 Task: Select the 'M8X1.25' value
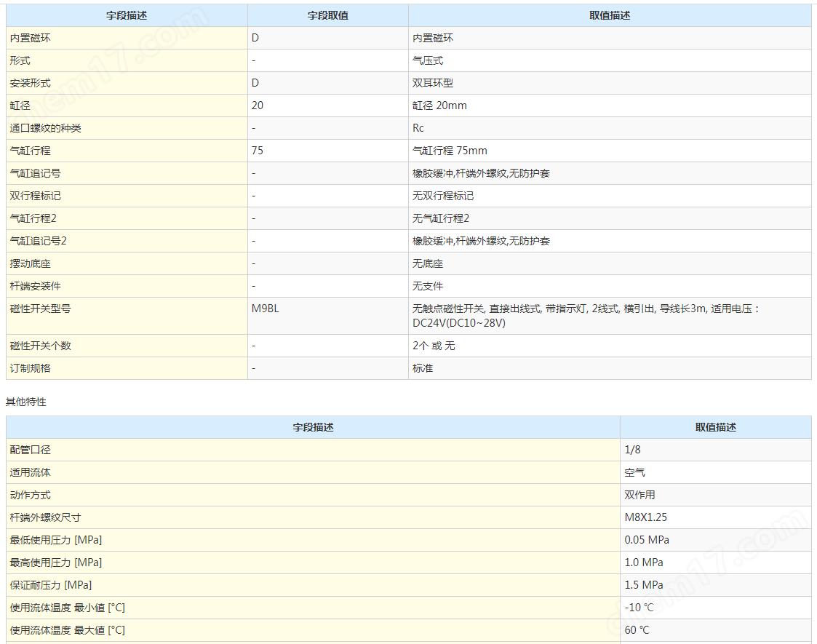click(645, 517)
